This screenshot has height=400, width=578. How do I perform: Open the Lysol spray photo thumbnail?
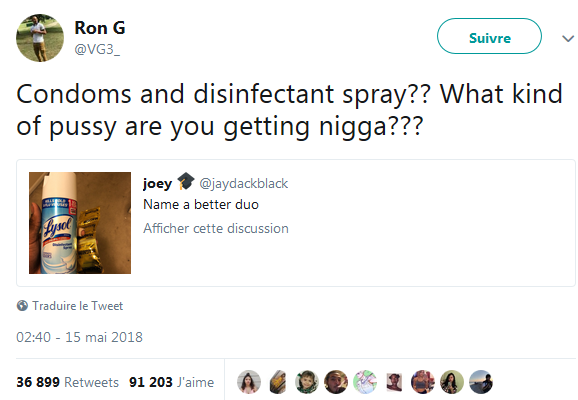click(x=80, y=223)
